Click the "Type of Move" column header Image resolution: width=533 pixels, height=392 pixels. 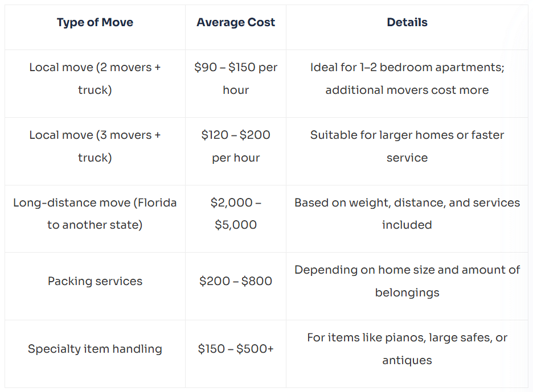click(95, 22)
